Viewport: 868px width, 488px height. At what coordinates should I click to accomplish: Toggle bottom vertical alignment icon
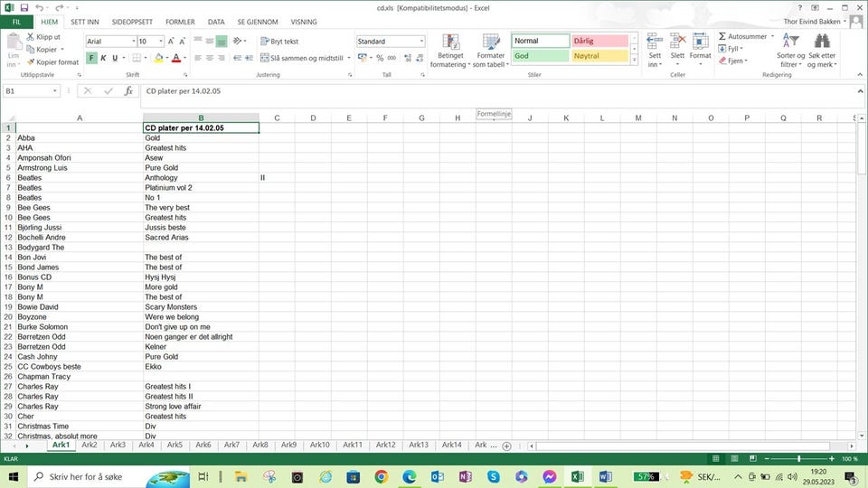pos(222,41)
